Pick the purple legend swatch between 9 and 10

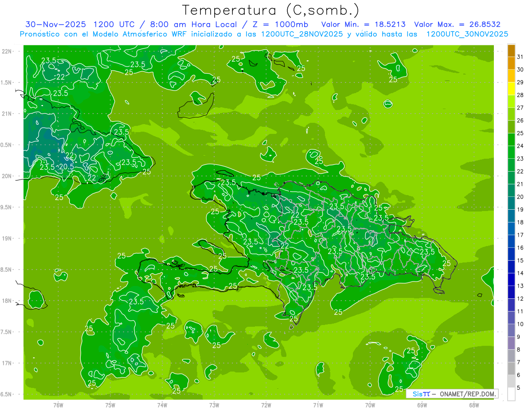click(x=512, y=330)
